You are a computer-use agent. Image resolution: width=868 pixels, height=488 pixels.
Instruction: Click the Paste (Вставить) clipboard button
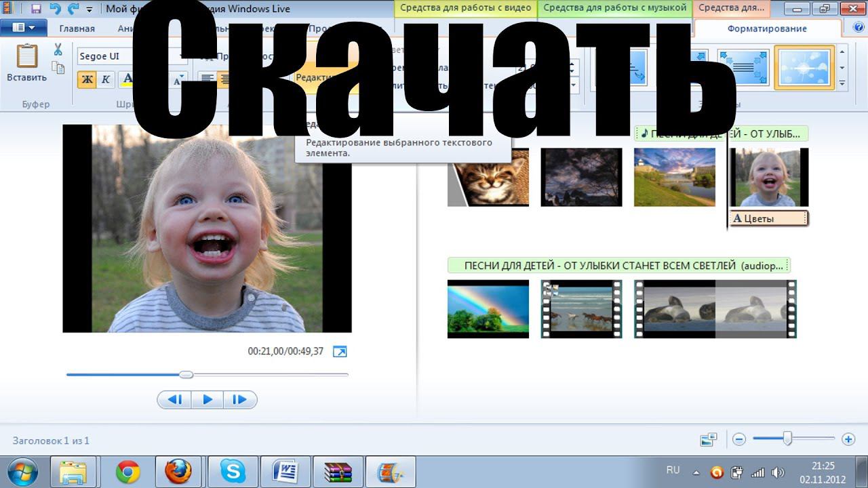coord(27,64)
